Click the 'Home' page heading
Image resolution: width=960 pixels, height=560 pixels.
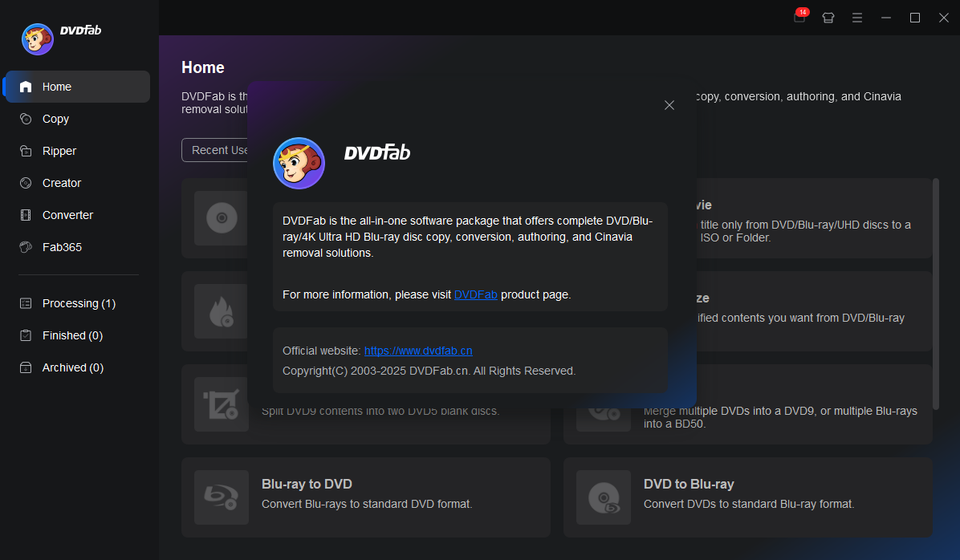tap(202, 67)
